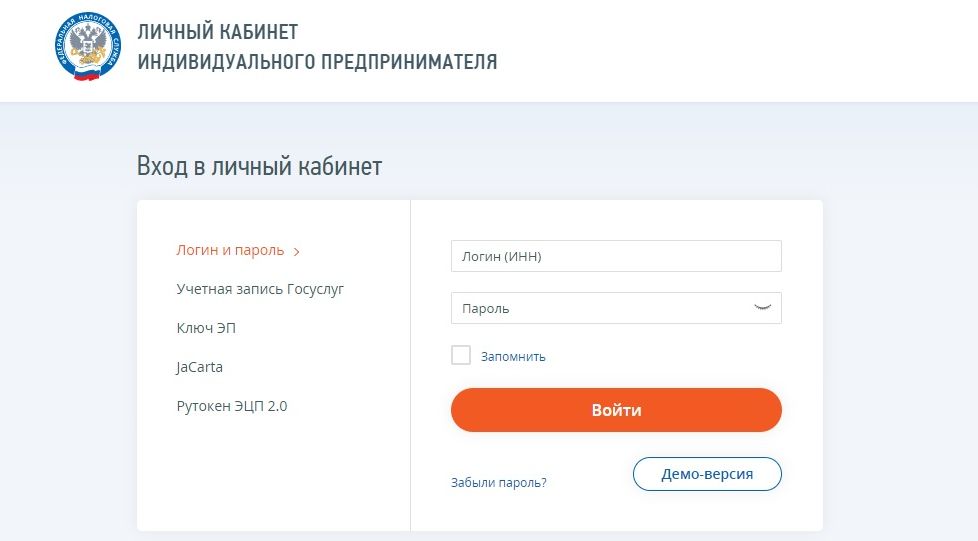
Task: Click the tricolor flag ribbon on the logo
Action: click(87, 74)
